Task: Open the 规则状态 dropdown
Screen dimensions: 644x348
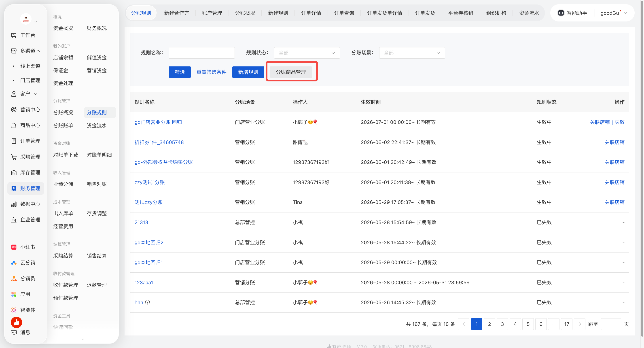Action: pyautogui.click(x=307, y=53)
